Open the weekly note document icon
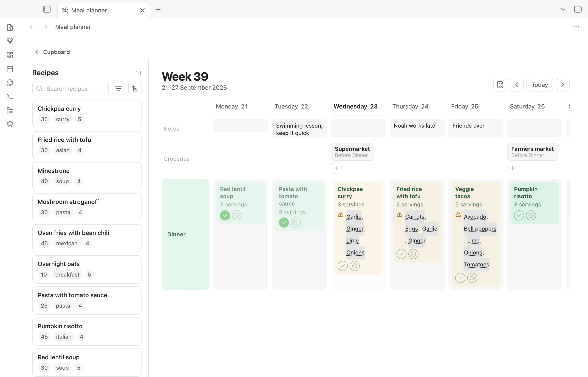The image size is (588, 377). tap(500, 85)
